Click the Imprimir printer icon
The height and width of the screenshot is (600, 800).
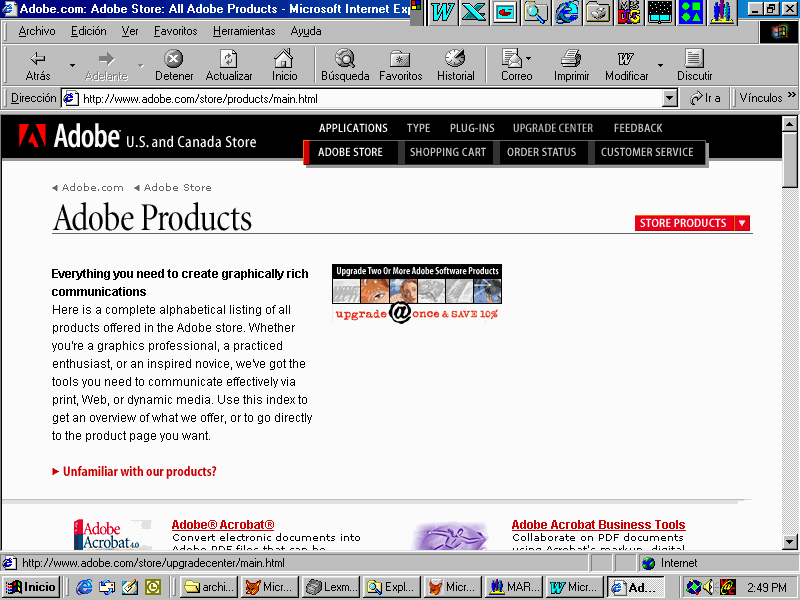click(571, 60)
